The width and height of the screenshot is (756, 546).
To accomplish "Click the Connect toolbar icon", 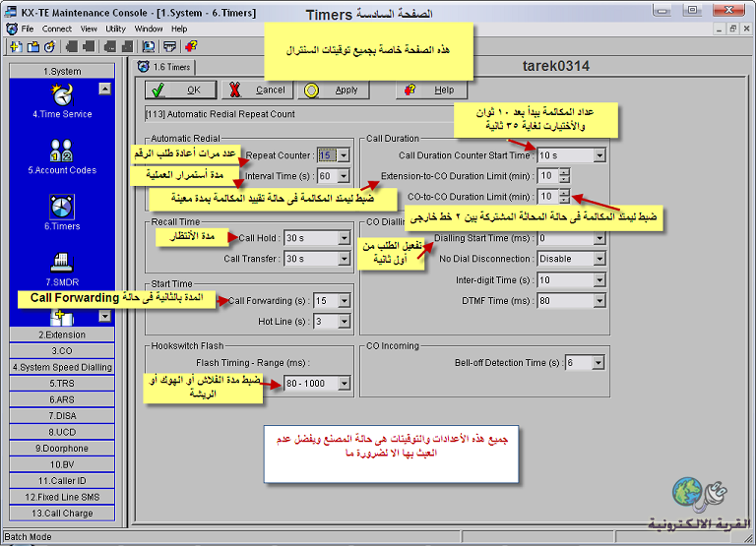I will click(49, 47).
